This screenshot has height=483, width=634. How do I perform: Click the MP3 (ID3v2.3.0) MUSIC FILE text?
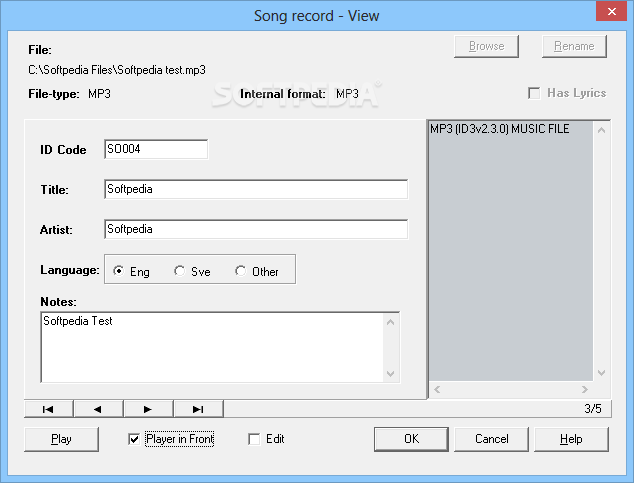pyautogui.click(x=499, y=129)
